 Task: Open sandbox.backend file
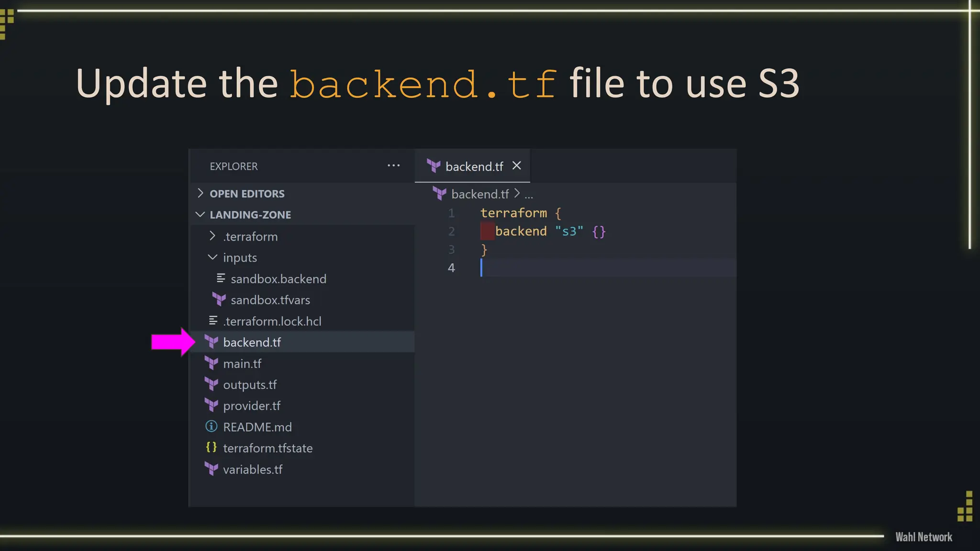pos(278,279)
